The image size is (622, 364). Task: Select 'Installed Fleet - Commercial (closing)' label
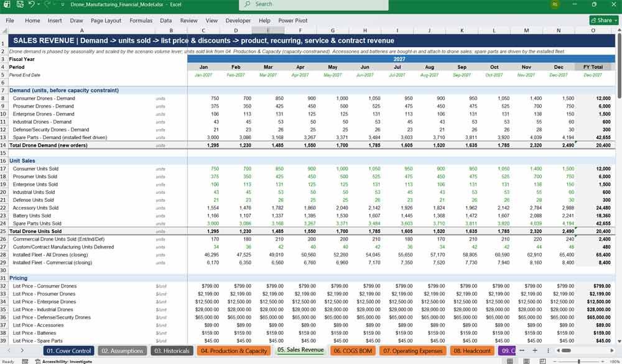52,263
